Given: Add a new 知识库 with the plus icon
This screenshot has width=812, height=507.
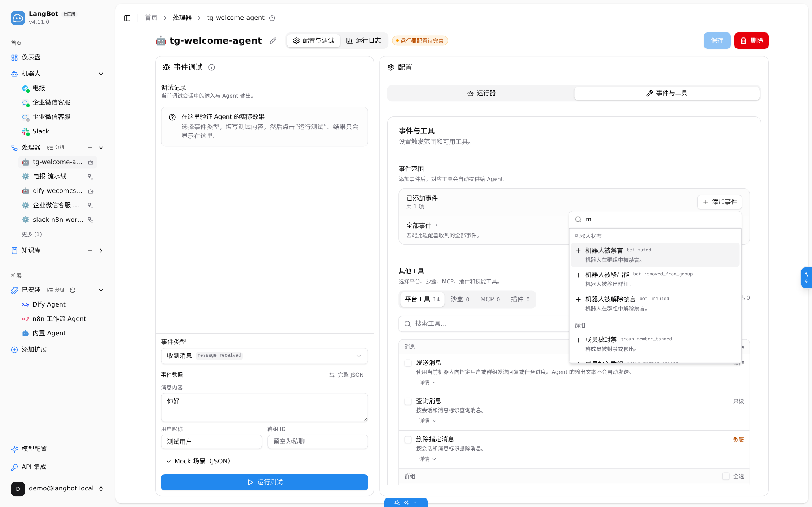Looking at the screenshot, I should [x=90, y=251].
